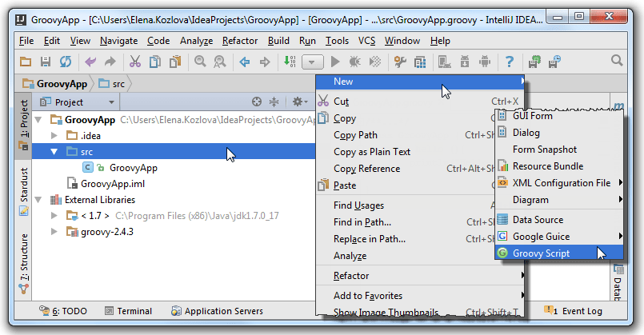Open Settings wrench toolbar icon
The width and height of the screenshot is (644, 335).
pyautogui.click(x=400, y=62)
